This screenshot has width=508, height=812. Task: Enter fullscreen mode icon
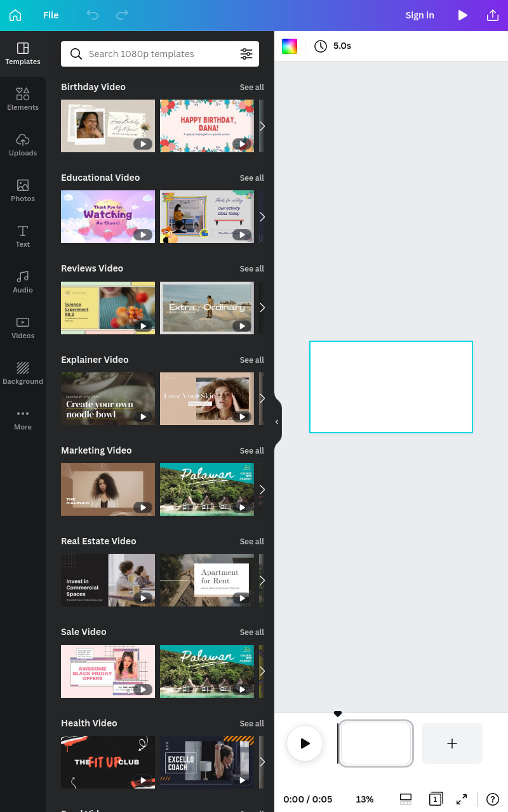[x=462, y=799]
